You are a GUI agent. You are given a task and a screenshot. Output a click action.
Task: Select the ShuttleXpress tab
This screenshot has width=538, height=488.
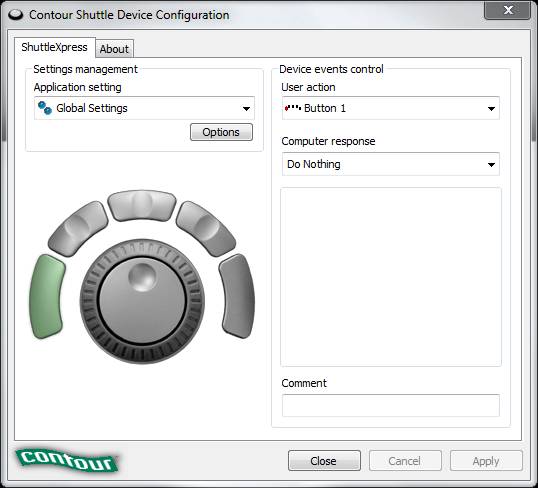coord(55,47)
